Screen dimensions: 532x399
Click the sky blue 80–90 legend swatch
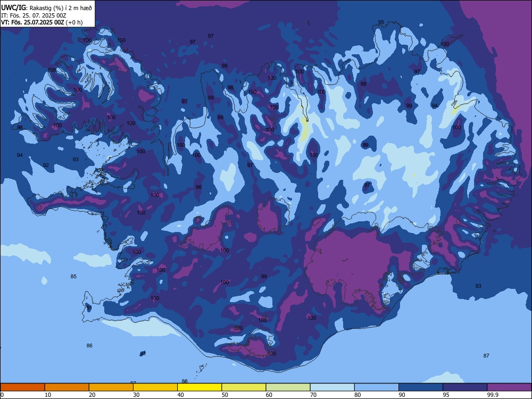[377, 387]
